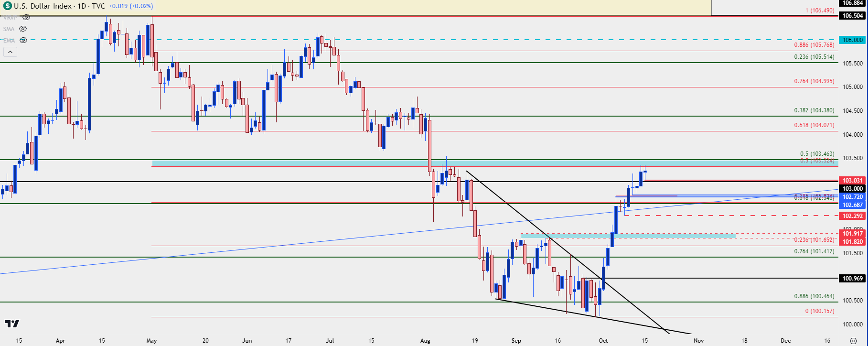Click the 0.886 (105.768) Fibonacci label
This screenshot has width=868, height=346.
click(x=814, y=44)
